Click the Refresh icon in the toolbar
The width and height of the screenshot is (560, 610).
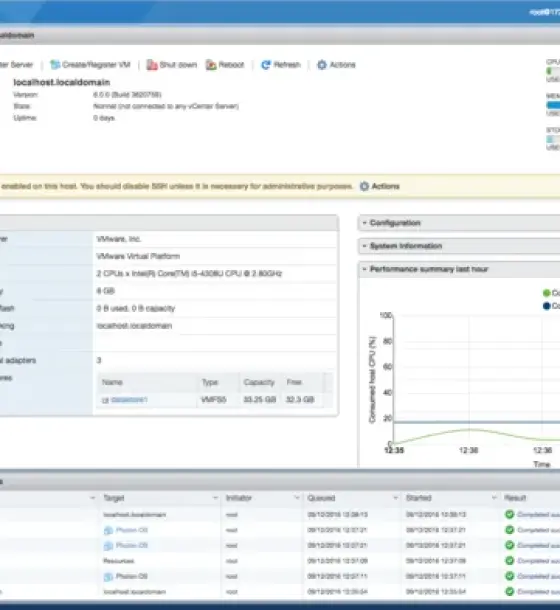pyautogui.click(x=266, y=65)
